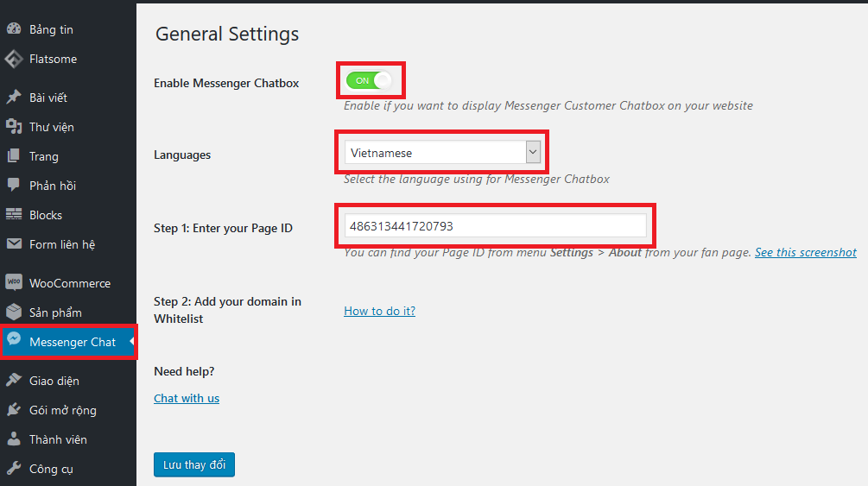Click the Phản hồi comment bubble icon
Screen dimensions: 868x486
(x=14, y=186)
